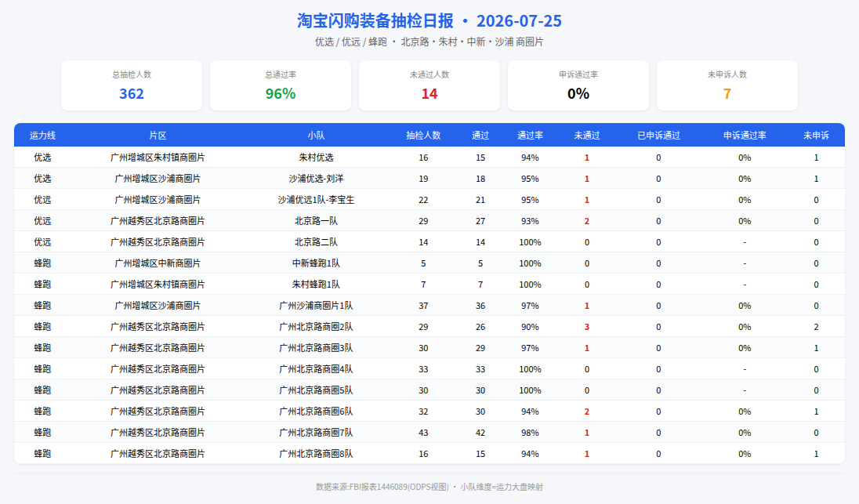Select the 广州北京路商圈8队 team cell
The height and width of the screenshot is (504, 859).
coord(316,454)
